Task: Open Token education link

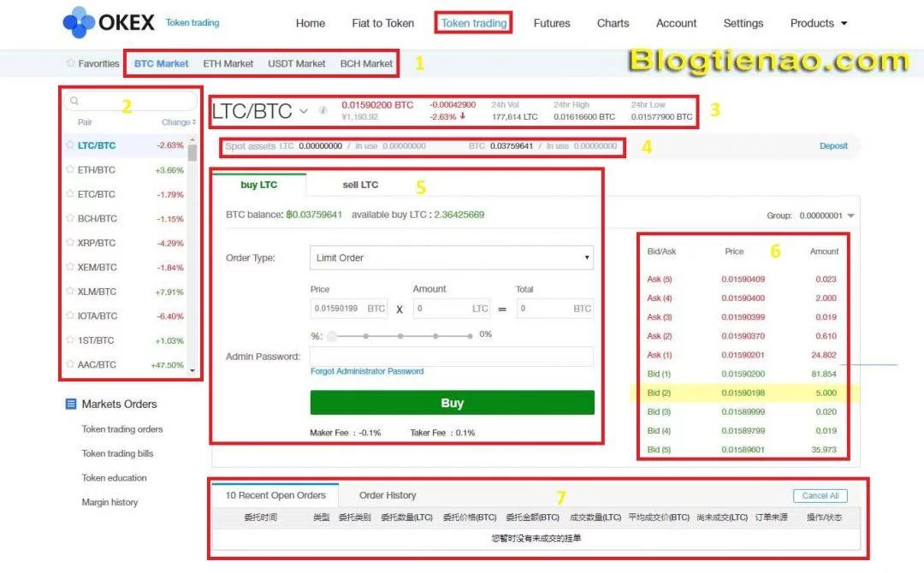Action: [x=114, y=477]
